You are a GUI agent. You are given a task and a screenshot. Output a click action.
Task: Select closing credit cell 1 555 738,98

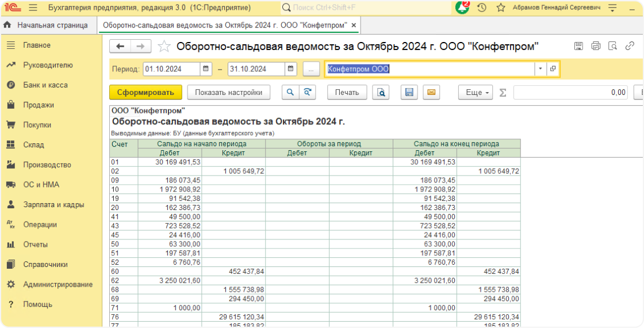tap(488, 289)
